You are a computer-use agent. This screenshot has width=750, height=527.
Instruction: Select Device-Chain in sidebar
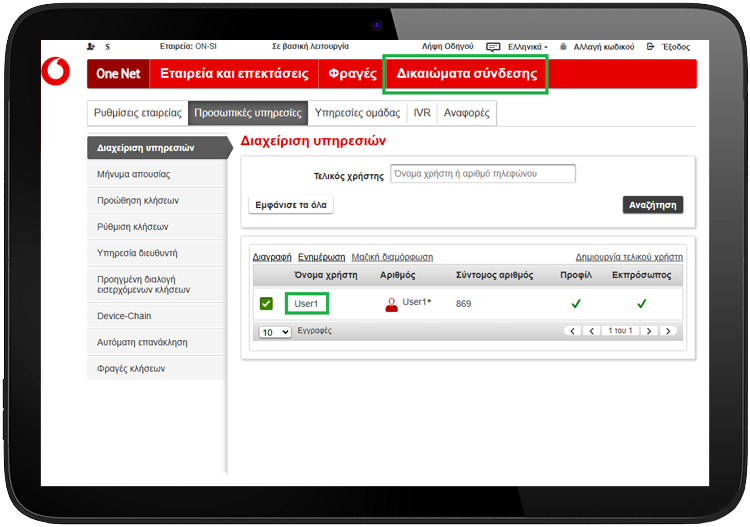tap(157, 316)
